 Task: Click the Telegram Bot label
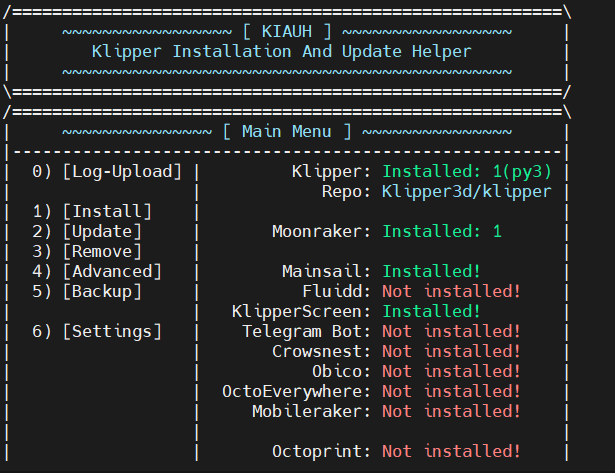[x=306, y=331]
